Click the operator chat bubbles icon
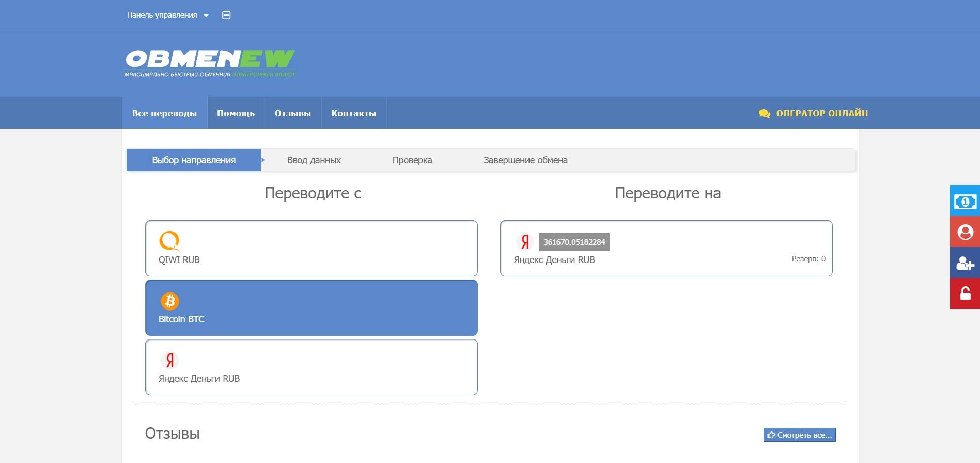980x463 pixels. (765, 114)
